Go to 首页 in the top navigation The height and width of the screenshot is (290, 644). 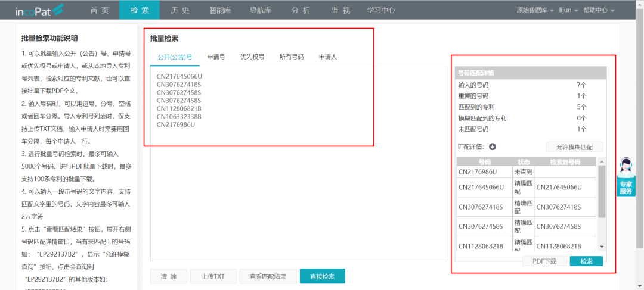pos(100,10)
